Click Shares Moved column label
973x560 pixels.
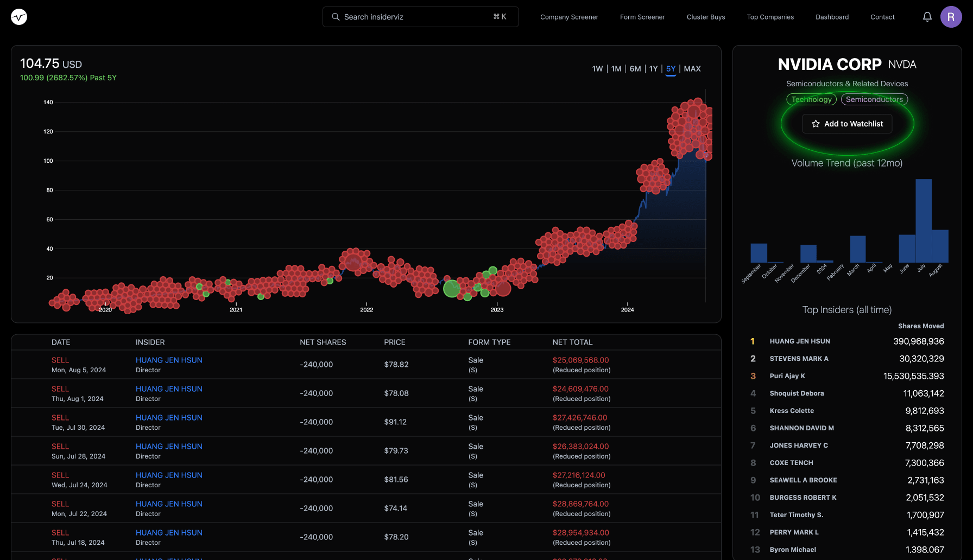pyautogui.click(x=921, y=326)
